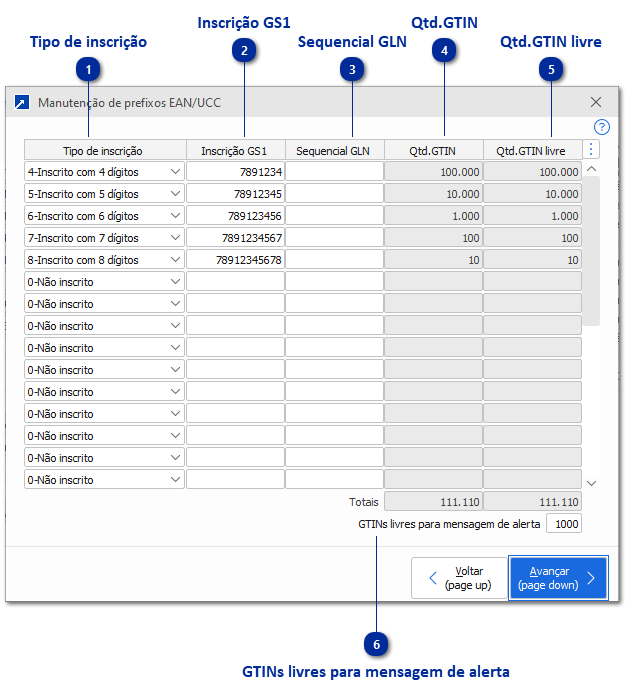Open the '6-Inscrito com 6 dígitos' dropdown

[x=175, y=215]
